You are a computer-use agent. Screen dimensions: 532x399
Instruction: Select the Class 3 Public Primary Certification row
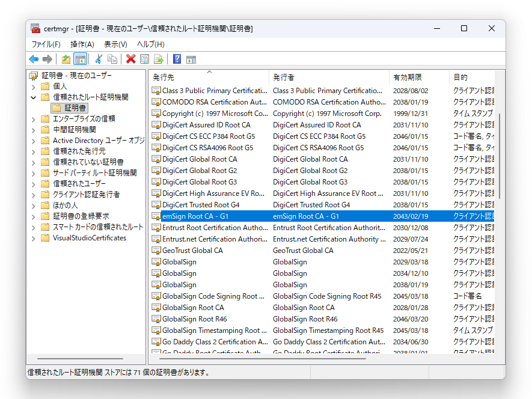click(322, 91)
